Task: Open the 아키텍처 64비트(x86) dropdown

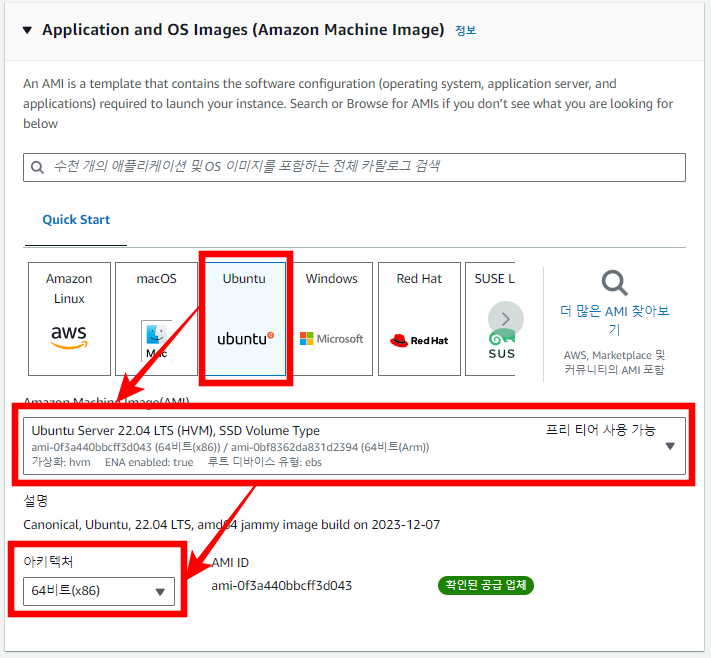Action: tap(99, 591)
